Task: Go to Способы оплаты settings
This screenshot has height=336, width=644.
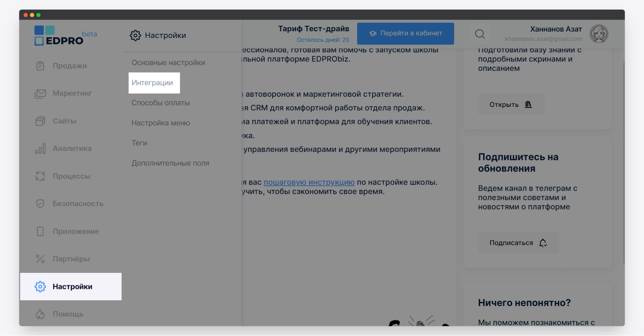Action: tap(160, 103)
